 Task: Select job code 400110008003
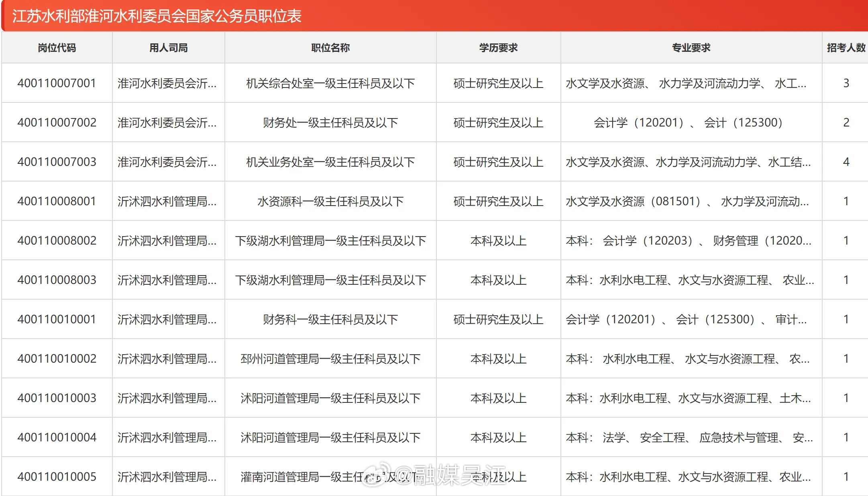tap(57, 280)
